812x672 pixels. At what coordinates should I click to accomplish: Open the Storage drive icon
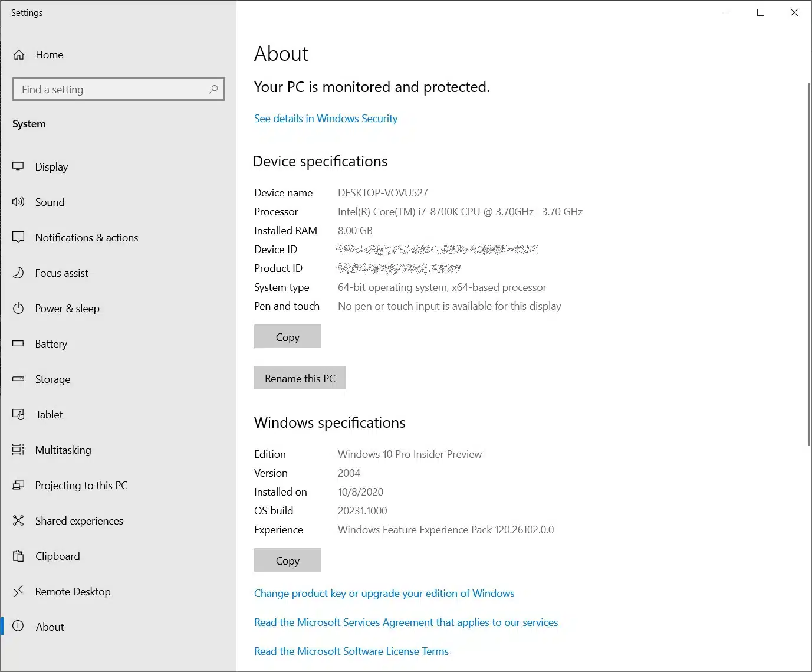(x=18, y=379)
